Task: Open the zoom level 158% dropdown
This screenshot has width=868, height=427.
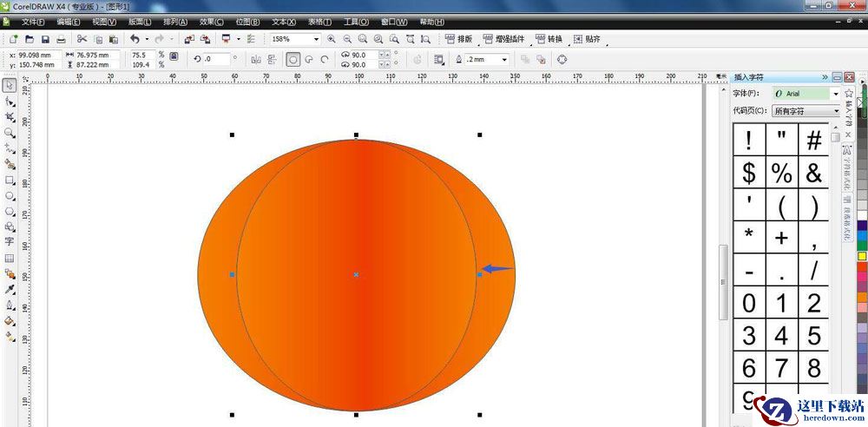Action: (x=317, y=39)
